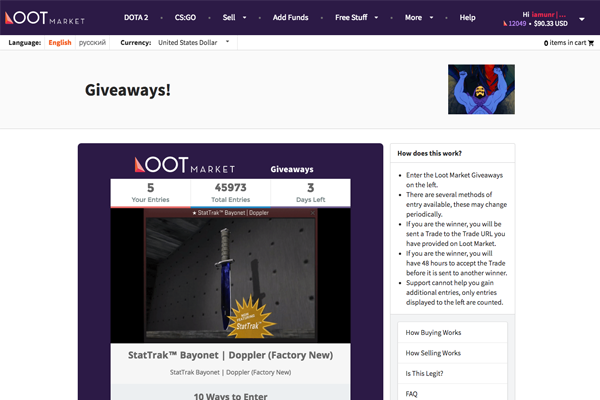This screenshot has height=400, width=600.
Task: Open the Add Funds page
Action: click(x=290, y=18)
